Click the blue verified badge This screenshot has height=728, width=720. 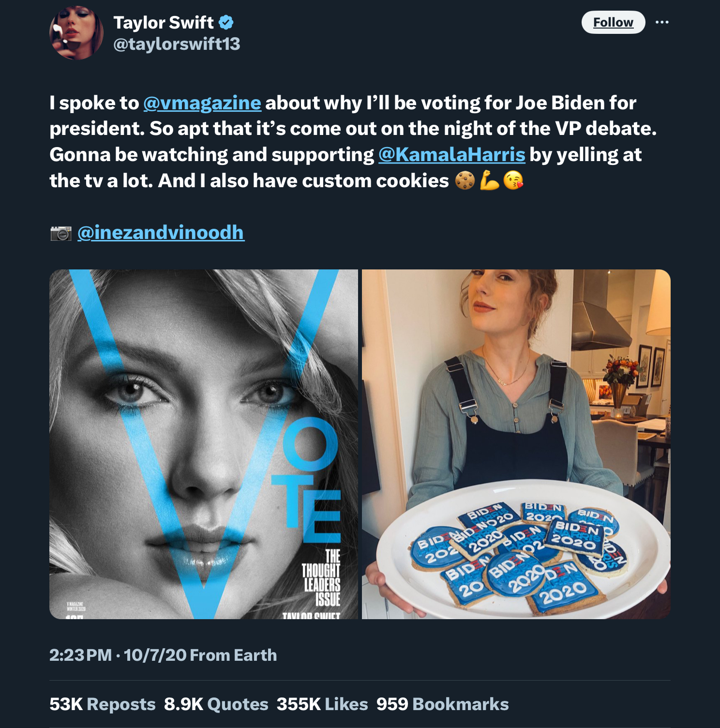226,22
